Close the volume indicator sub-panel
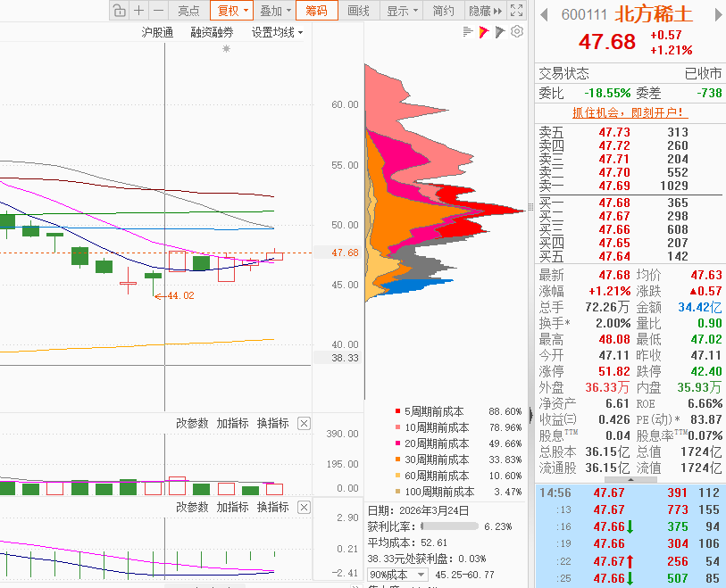 (x=304, y=423)
